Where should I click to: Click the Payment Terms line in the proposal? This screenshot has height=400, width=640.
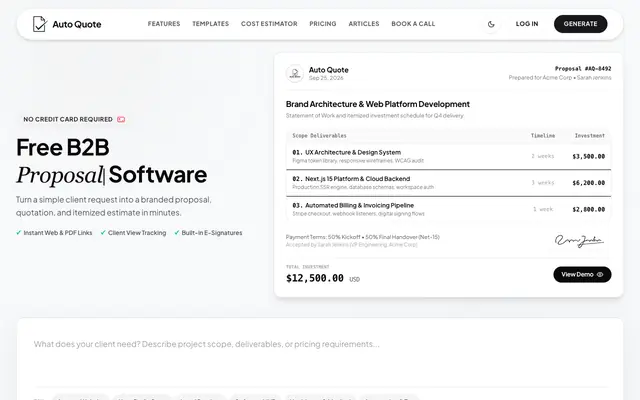click(x=362, y=237)
